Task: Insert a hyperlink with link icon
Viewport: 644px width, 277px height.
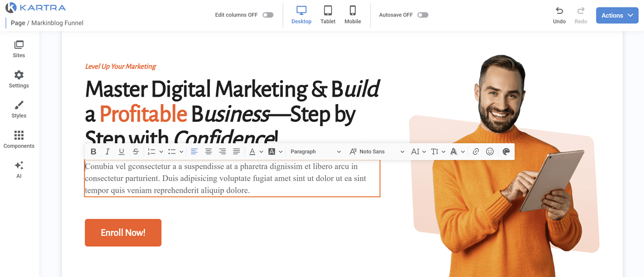Action: tap(475, 152)
